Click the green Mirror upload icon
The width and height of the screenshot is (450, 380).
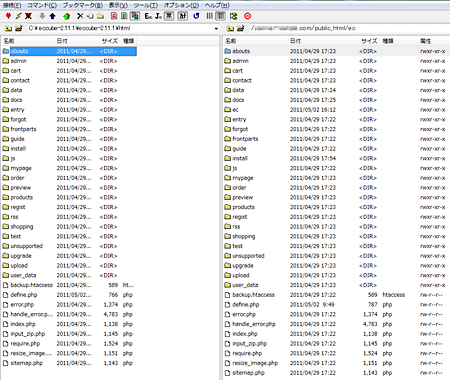(x=66, y=16)
